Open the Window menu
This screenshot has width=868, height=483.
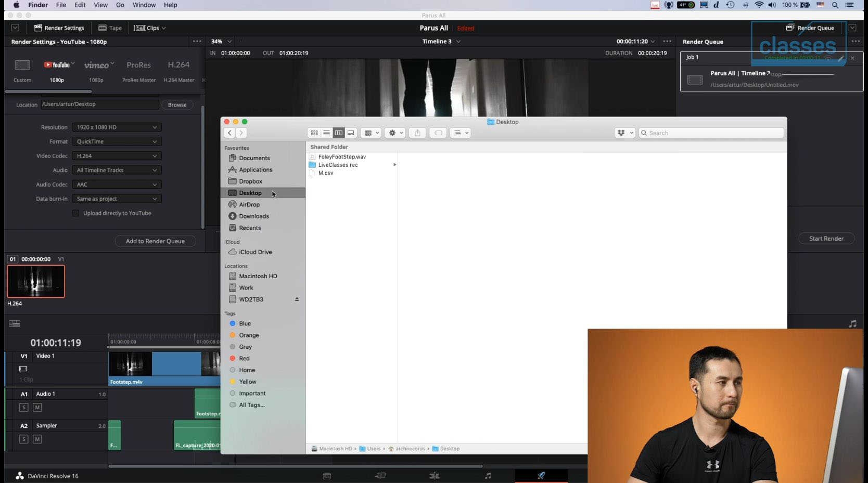pyautogui.click(x=144, y=5)
